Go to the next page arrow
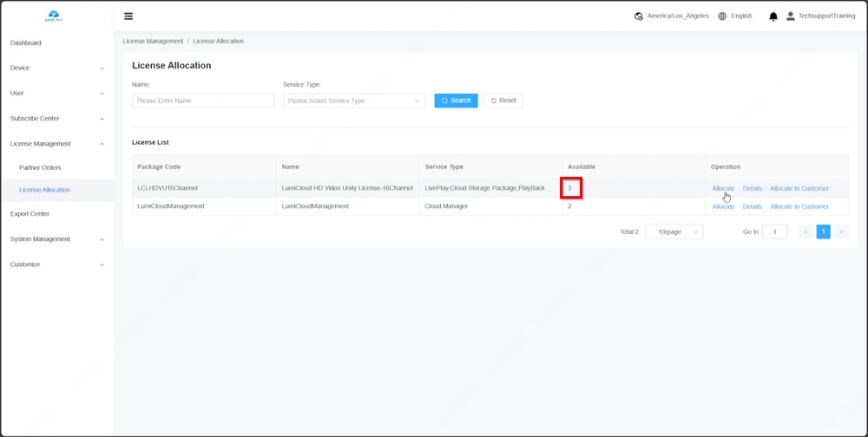Screen dimensions: 868x437 [841, 232]
